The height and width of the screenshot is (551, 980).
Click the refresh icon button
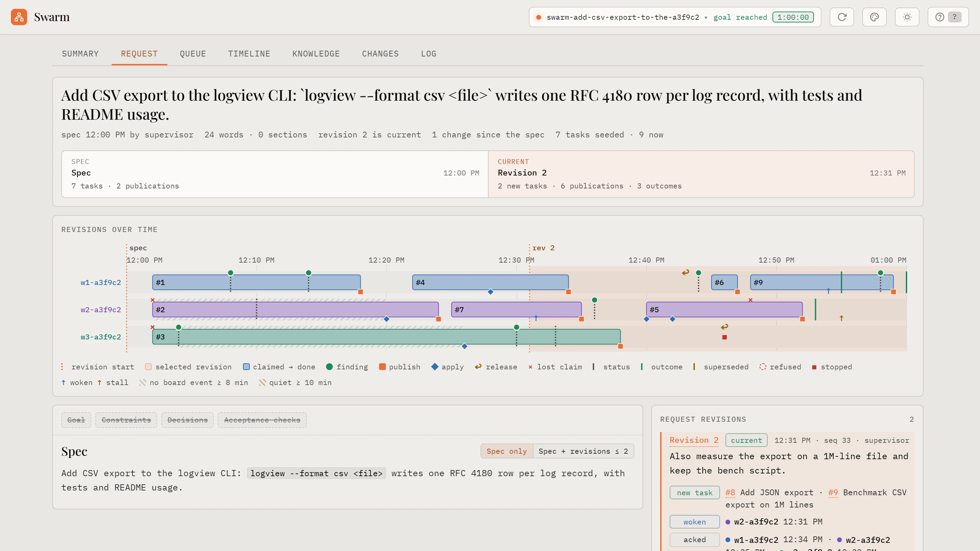842,17
